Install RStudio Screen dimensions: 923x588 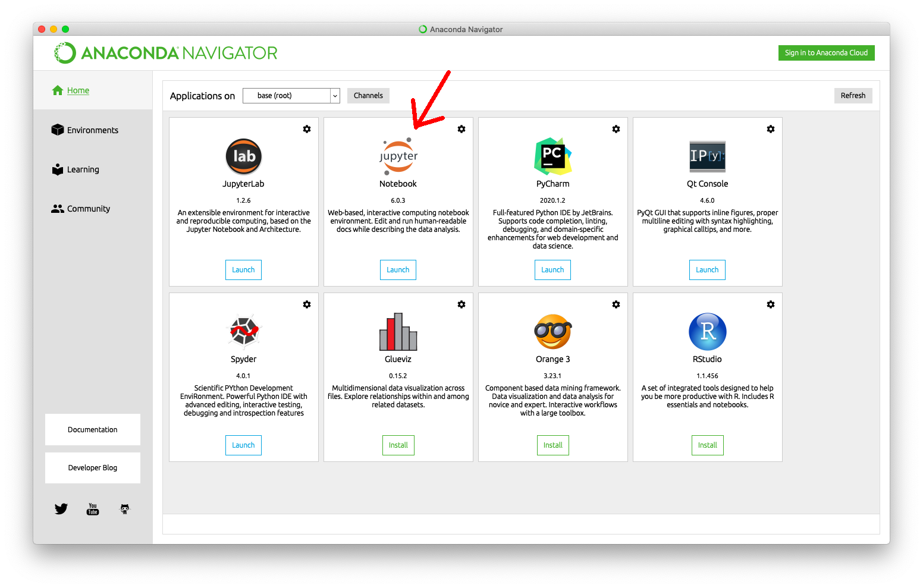pos(708,445)
